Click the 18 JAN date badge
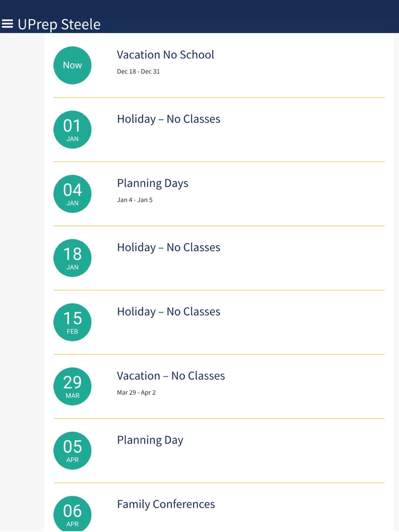This screenshot has height=532, width=399. (x=72, y=258)
